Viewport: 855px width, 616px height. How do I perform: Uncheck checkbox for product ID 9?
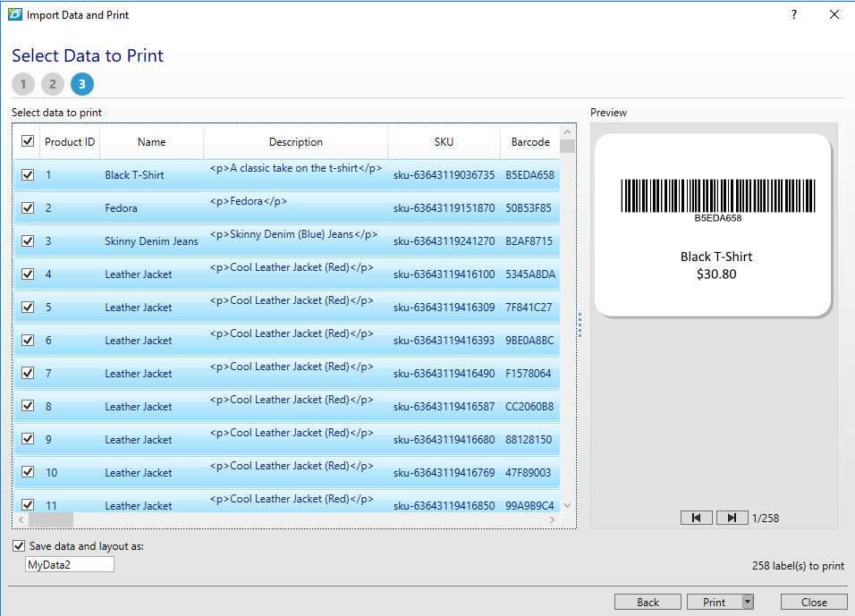[x=28, y=439]
